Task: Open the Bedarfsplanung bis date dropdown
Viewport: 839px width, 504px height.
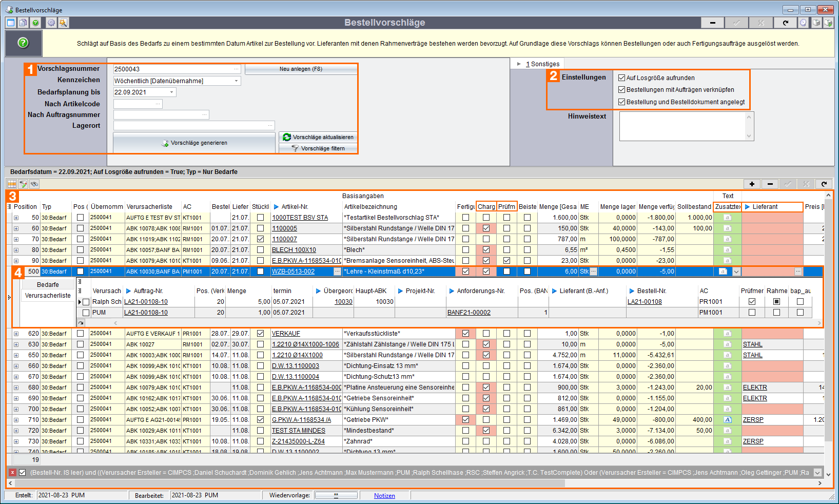Action: pos(171,92)
